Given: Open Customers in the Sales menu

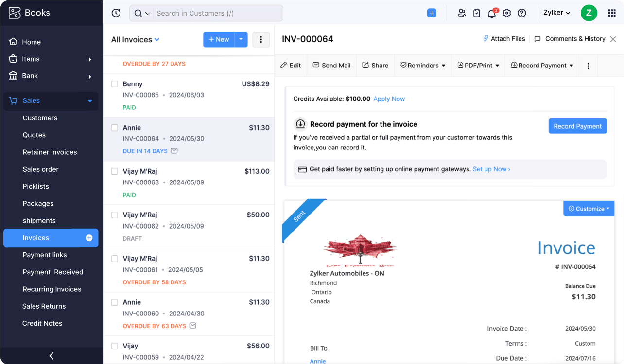Looking at the screenshot, I should (x=40, y=118).
